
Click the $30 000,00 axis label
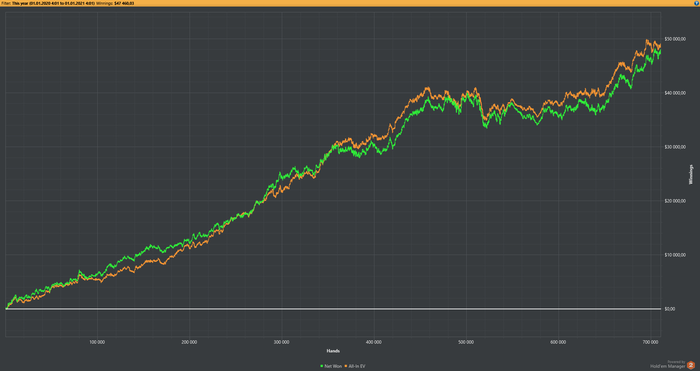[676, 147]
